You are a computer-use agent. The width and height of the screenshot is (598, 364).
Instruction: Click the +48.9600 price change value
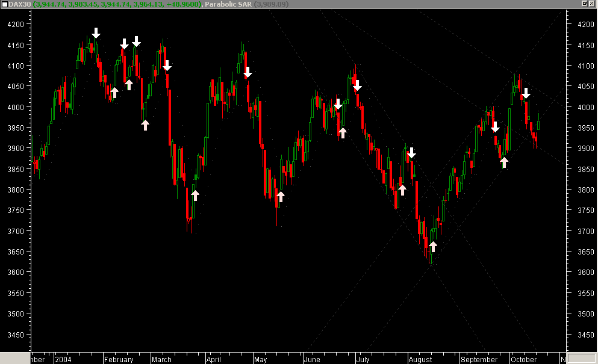click(x=184, y=4)
